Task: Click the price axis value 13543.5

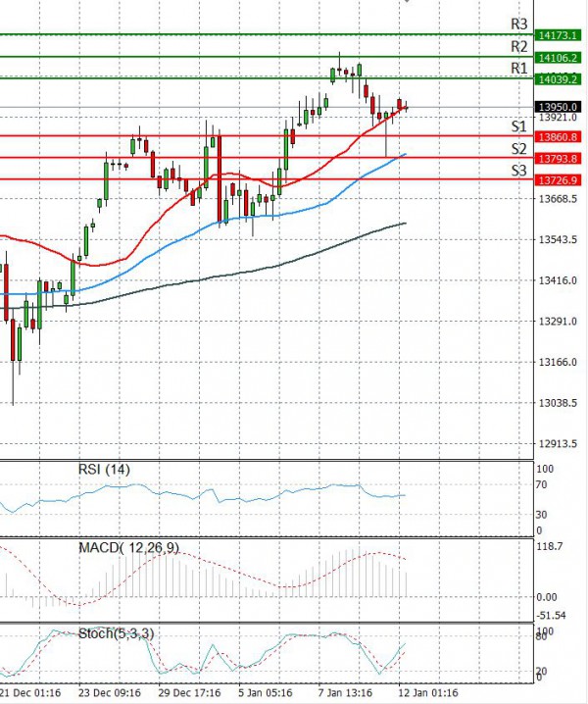Action: [558, 239]
